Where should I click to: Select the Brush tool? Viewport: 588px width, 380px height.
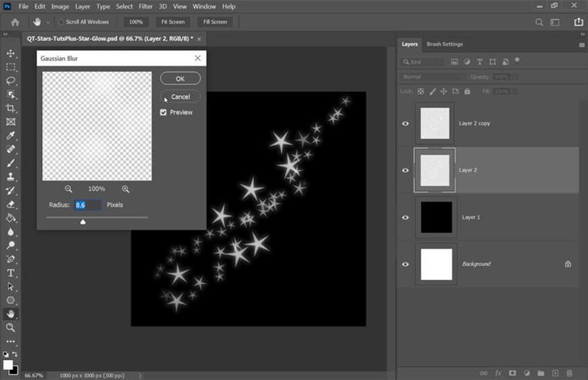click(x=11, y=163)
